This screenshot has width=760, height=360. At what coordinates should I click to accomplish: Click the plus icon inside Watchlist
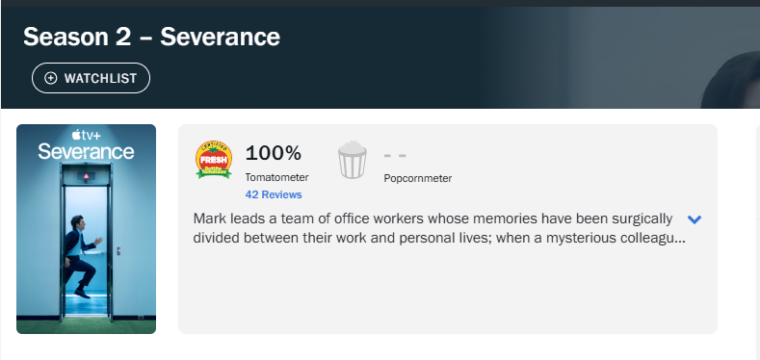(50, 78)
